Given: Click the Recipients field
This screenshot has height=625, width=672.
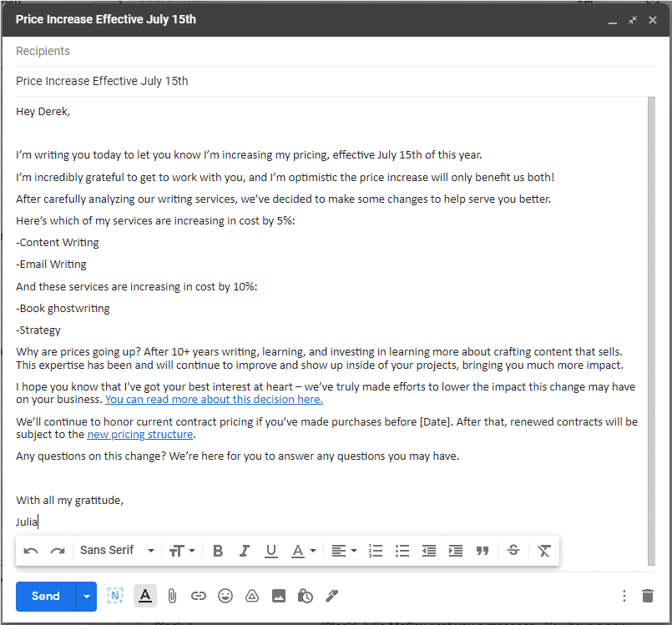Looking at the screenshot, I should [x=336, y=51].
